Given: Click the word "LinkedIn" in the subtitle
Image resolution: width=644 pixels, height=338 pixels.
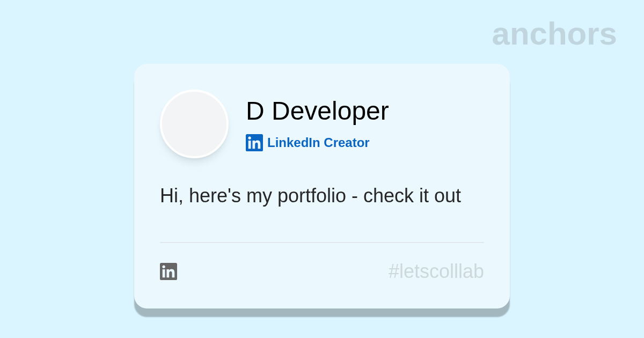Looking at the screenshot, I should click(x=294, y=143).
